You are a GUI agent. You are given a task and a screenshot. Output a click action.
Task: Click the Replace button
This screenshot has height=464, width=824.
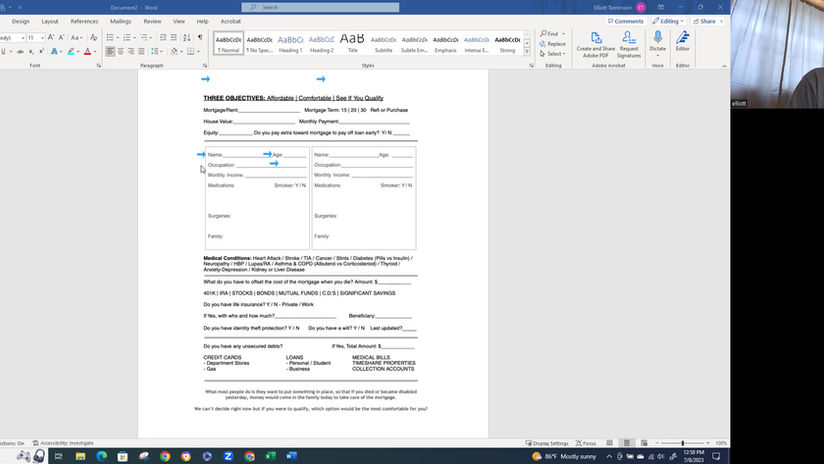pyautogui.click(x=552, y=44)
